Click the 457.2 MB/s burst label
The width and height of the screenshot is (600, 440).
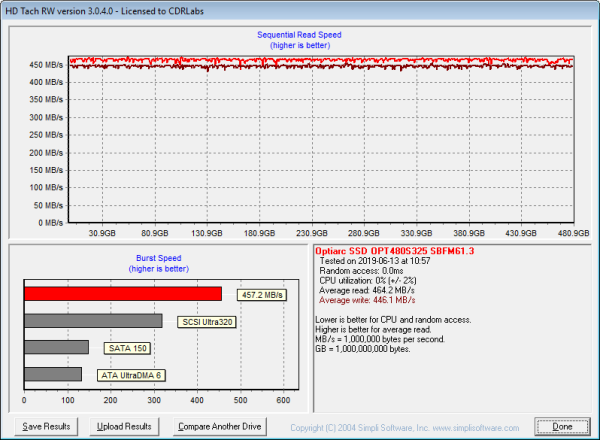[x=262, y=295]
